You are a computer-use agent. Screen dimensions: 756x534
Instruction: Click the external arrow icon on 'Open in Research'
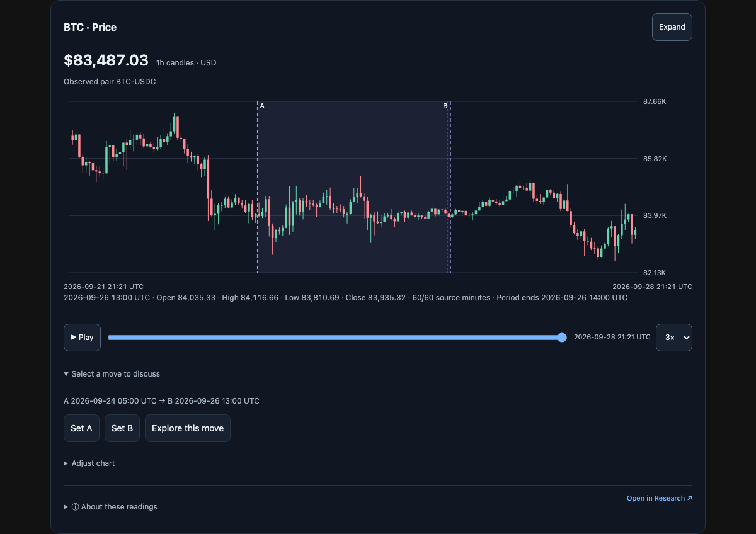tap(689, 498)
